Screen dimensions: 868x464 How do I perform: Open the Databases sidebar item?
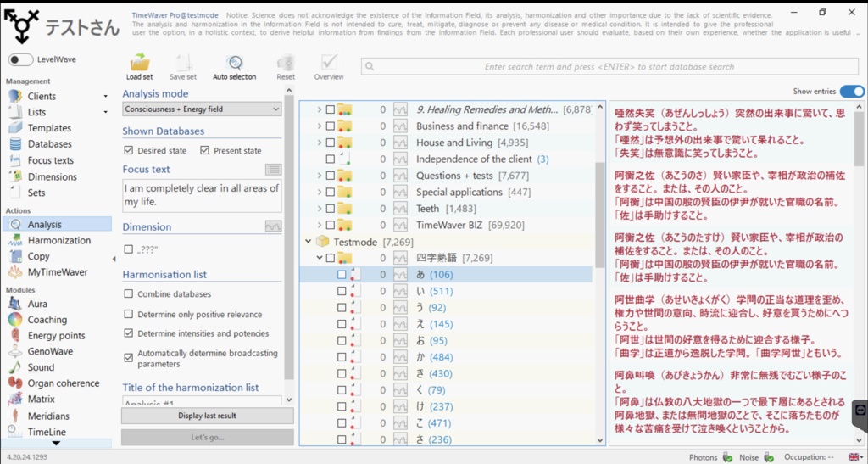(x=50, y=144)
